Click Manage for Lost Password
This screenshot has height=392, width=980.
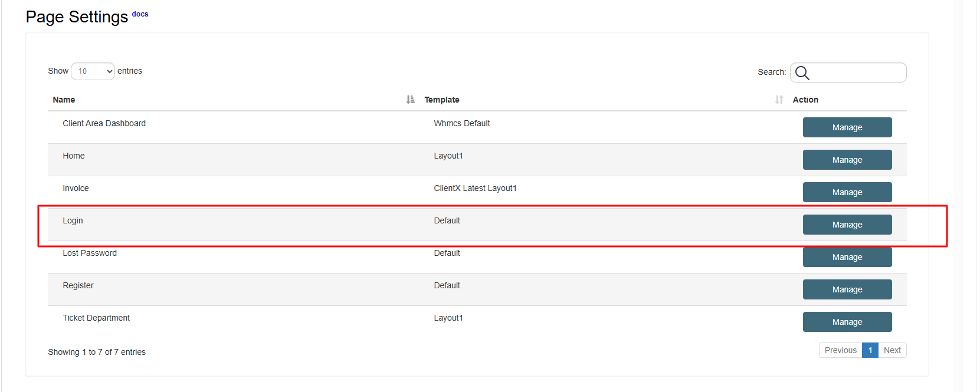pos(847,257)
